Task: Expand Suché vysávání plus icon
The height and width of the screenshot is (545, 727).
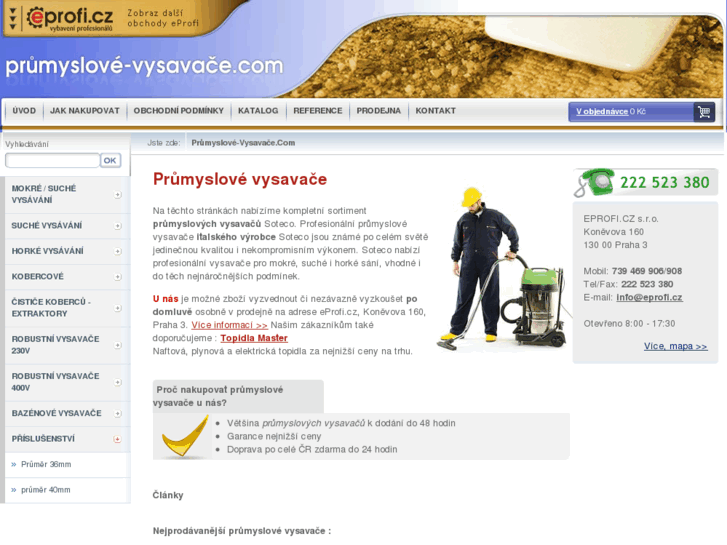Action: 118,226
